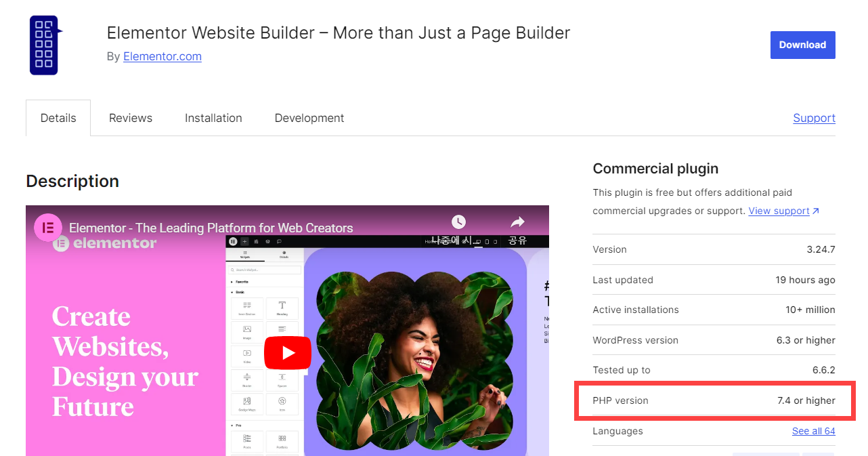Image resolution: width=868 pixels, height=456 pixels.
Task: Click the Watch later clock icon on the video
Action: 458,222
